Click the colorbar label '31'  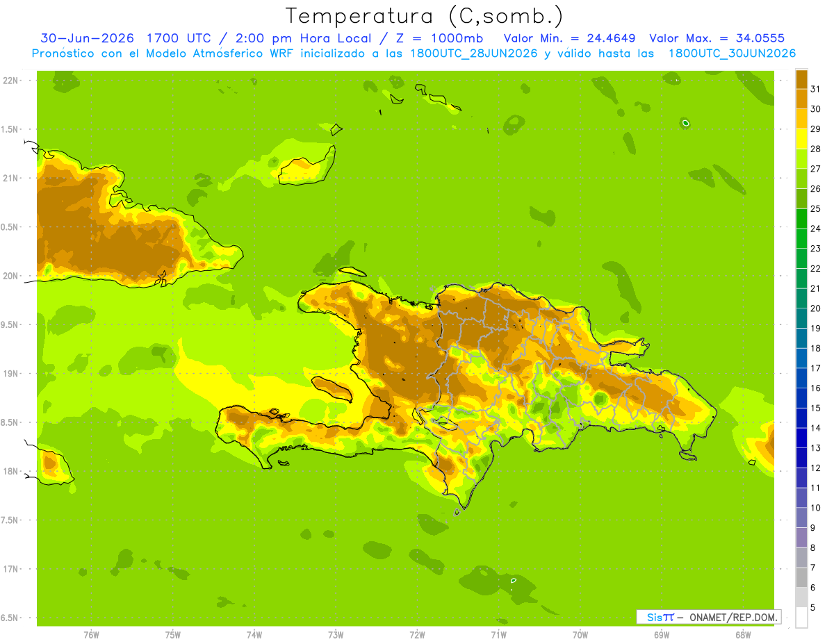pos(816,89)
